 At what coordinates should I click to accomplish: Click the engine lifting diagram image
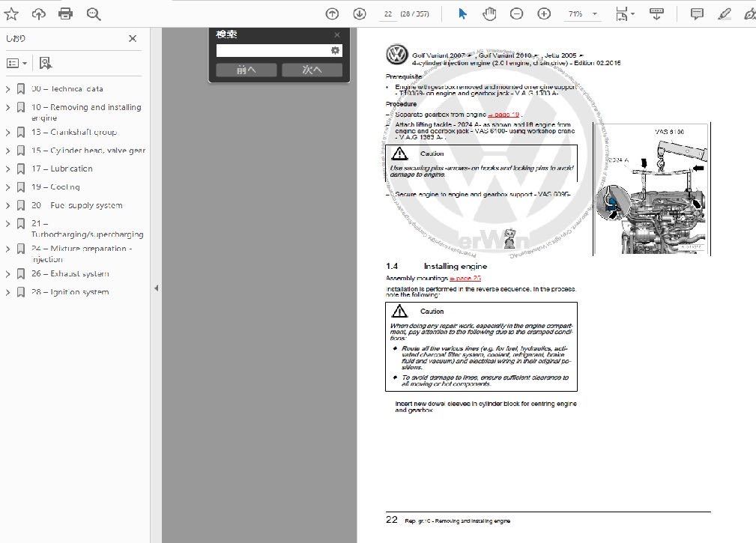coord(652,189)
